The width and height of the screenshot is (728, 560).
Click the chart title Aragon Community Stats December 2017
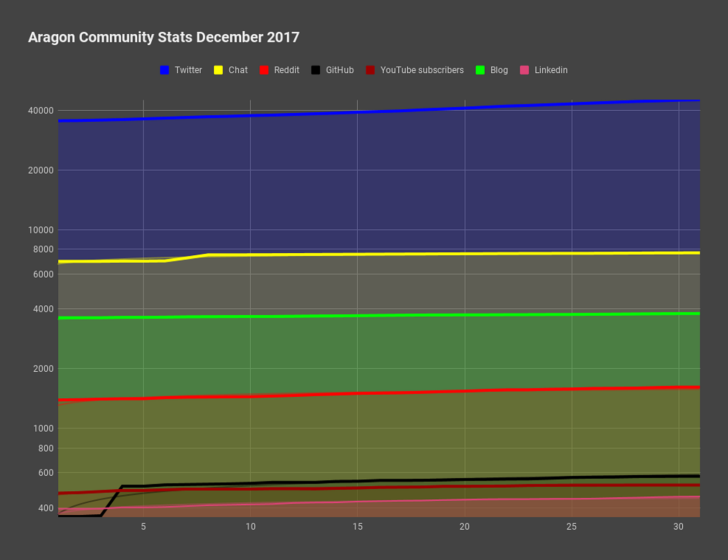point(164,37)
